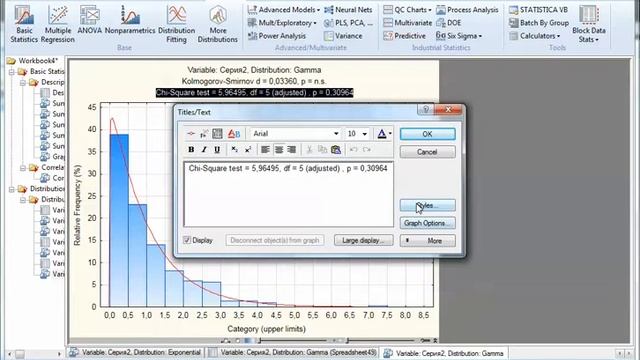
Task: Open the font color dropdown arrow
Action: click(x=390, y=133)
